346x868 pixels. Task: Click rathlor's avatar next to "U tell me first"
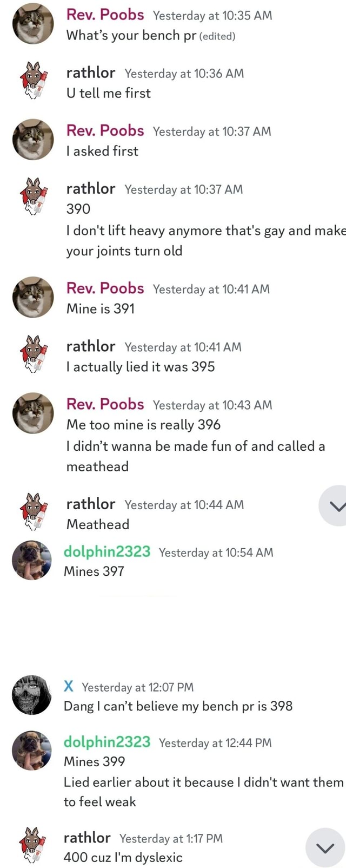tap(34, 81)
